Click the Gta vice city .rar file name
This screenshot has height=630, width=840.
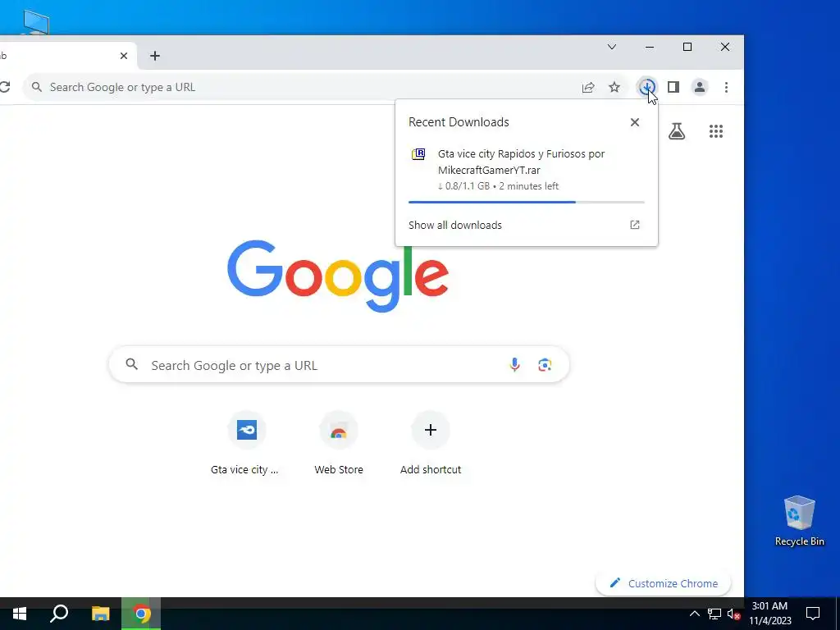[521, 162]
